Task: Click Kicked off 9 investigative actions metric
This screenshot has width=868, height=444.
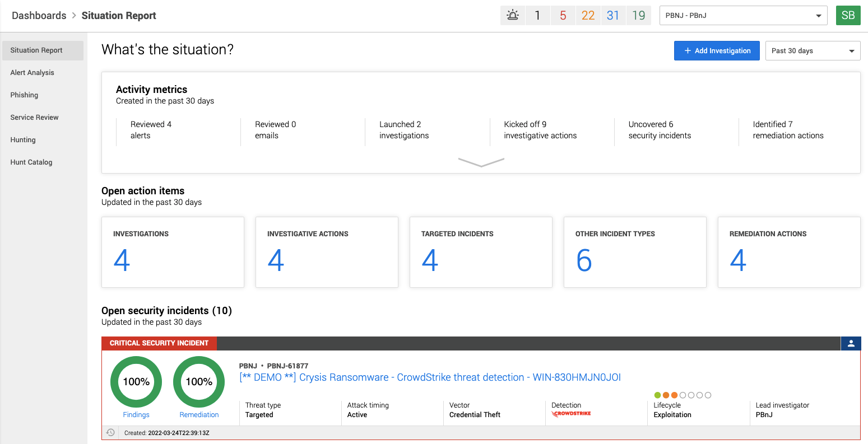Action: pos(540,130)
